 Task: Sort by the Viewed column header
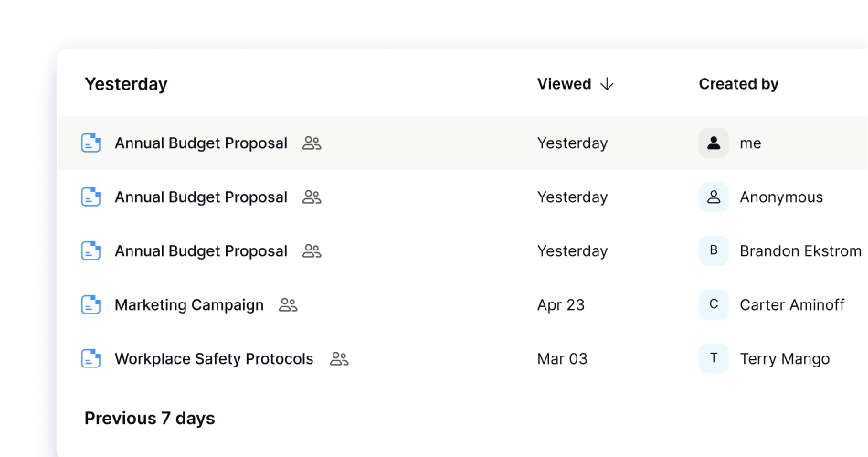pyautogui.click(x=564, y=84)
